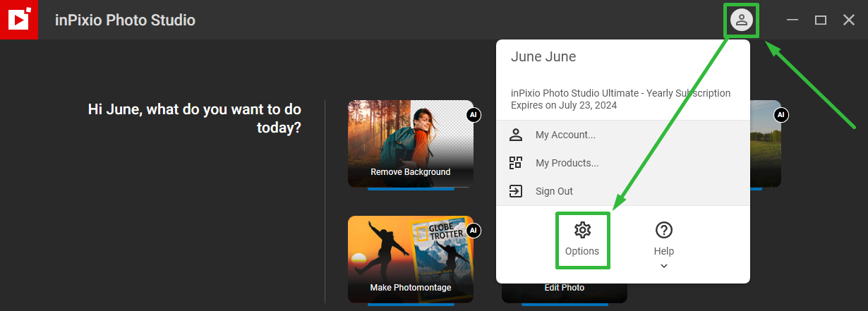This screenshot has width=868, height=311.
Task: Click the subscription expiry text
Action: pos(564,106)
